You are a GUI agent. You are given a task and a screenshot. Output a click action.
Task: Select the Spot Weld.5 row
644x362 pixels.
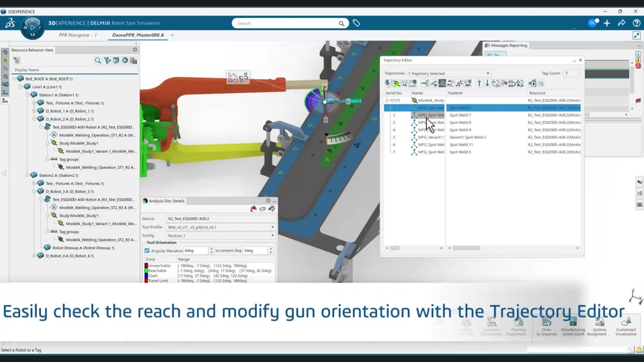tap(482, 152)
